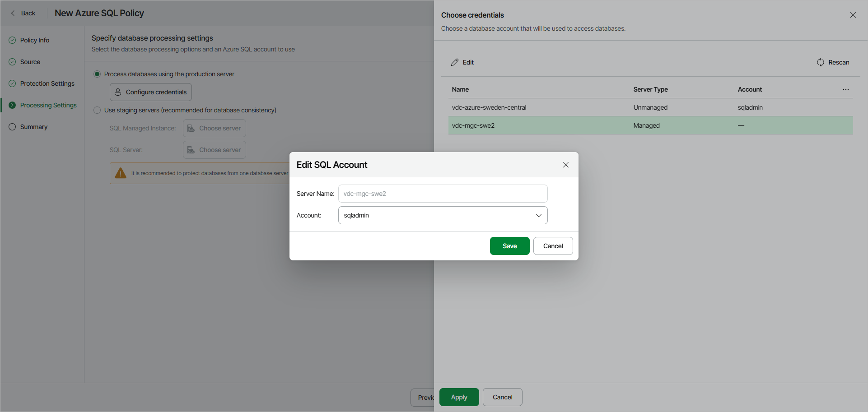
Task: Select Process databases using the production server
Action: [x=97, y=74]
